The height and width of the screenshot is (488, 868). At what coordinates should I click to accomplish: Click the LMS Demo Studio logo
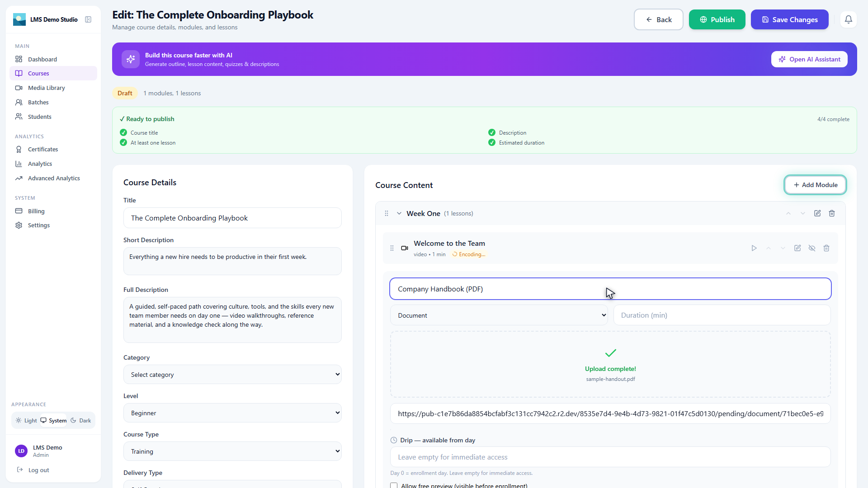click(x=19, y=19)
